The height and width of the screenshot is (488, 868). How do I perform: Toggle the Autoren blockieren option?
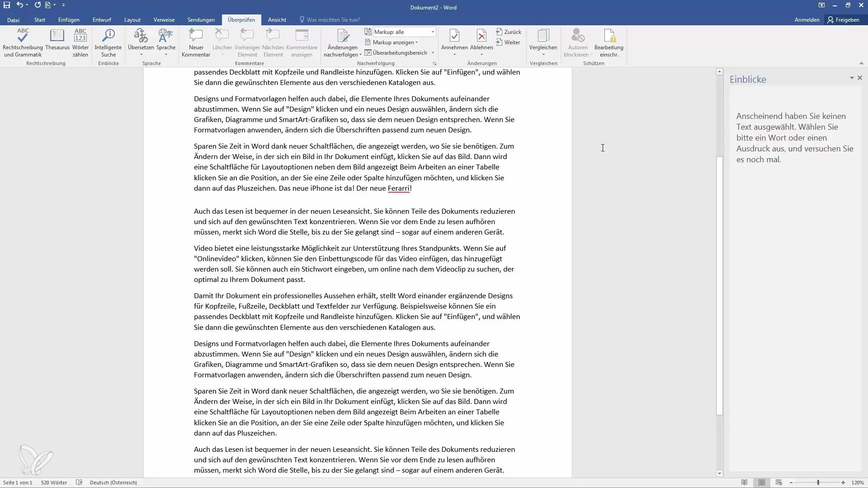(576, 43)
